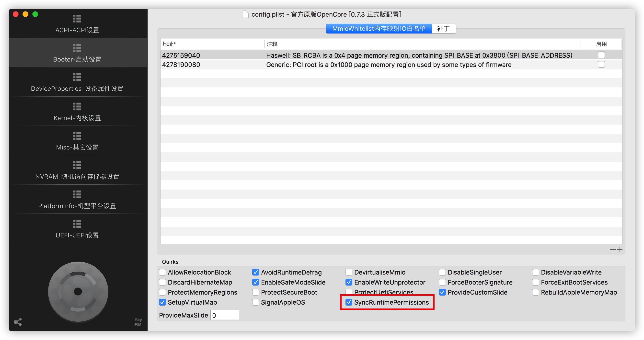The height and width of the screenshot is (340, 644).
Task: Disable the SyncRuntimePermissions quirk
Action: tap(349, 302)
